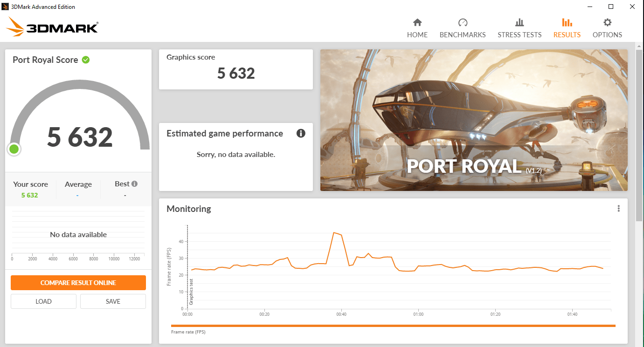Image resolution: width=644 pixels, height=347 pixels.
Task: Click the orange Frame rate legend bar
Action: click(393, 326)
